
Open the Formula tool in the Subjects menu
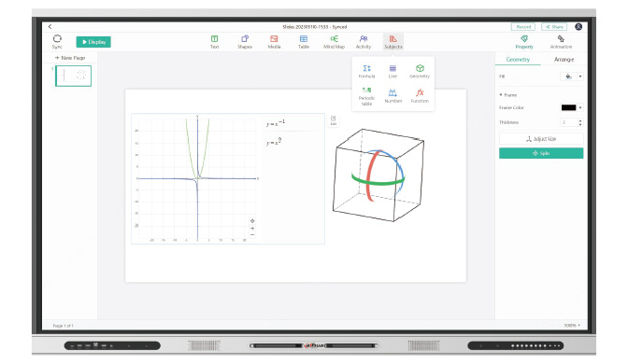366,71
